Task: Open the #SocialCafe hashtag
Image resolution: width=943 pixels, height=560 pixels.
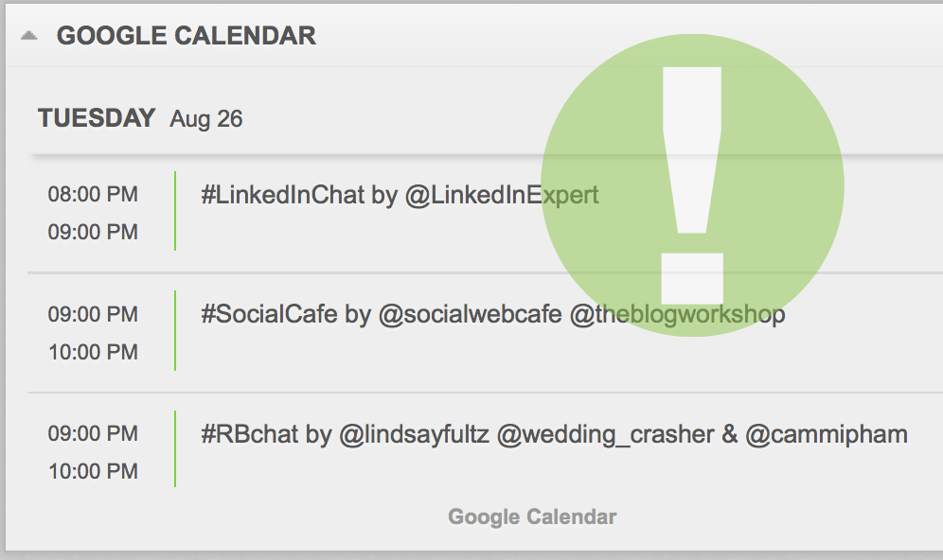Action: pyautogui.click(x=269, y=314)
